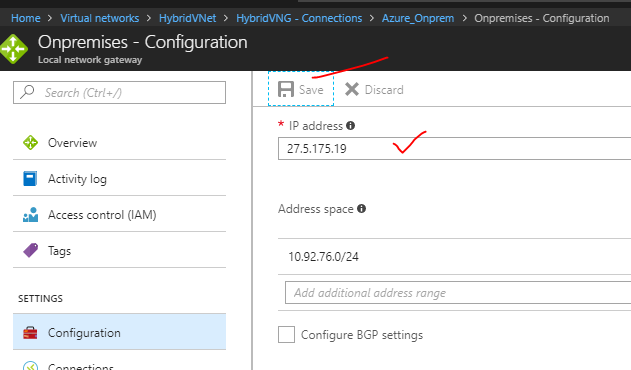Screen dimensions: 631x370
Task: Click the Save button label
Action: [311, 89]
